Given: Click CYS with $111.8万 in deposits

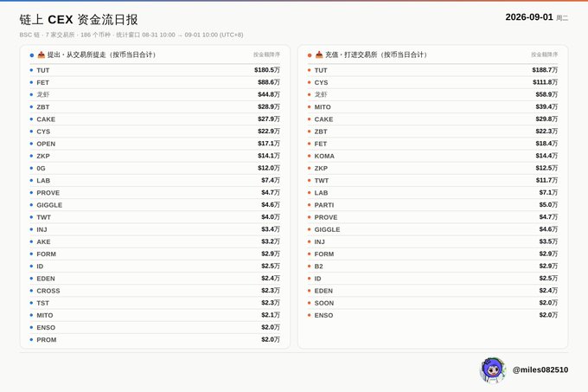Looking at the screenshot, I should 432,82.
